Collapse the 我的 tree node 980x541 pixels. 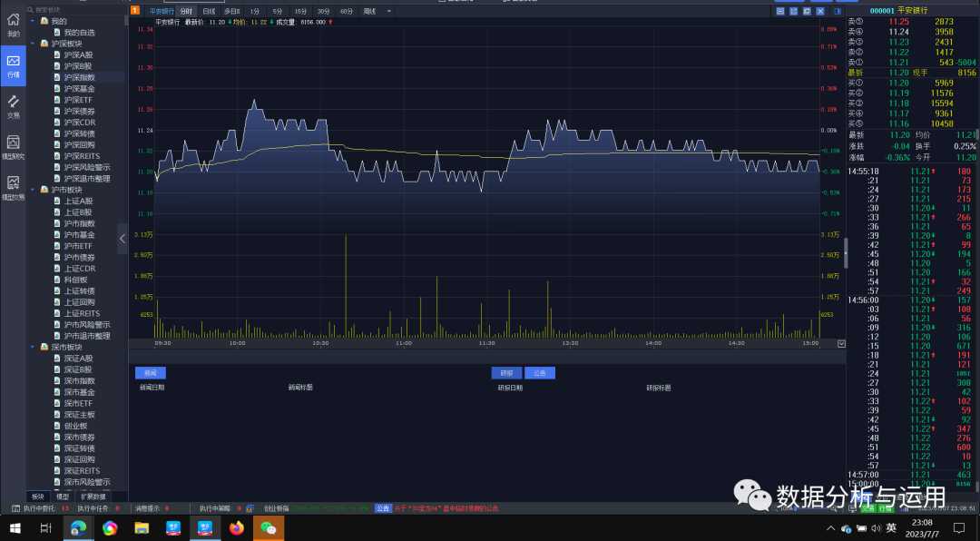[x=33, y=21]
